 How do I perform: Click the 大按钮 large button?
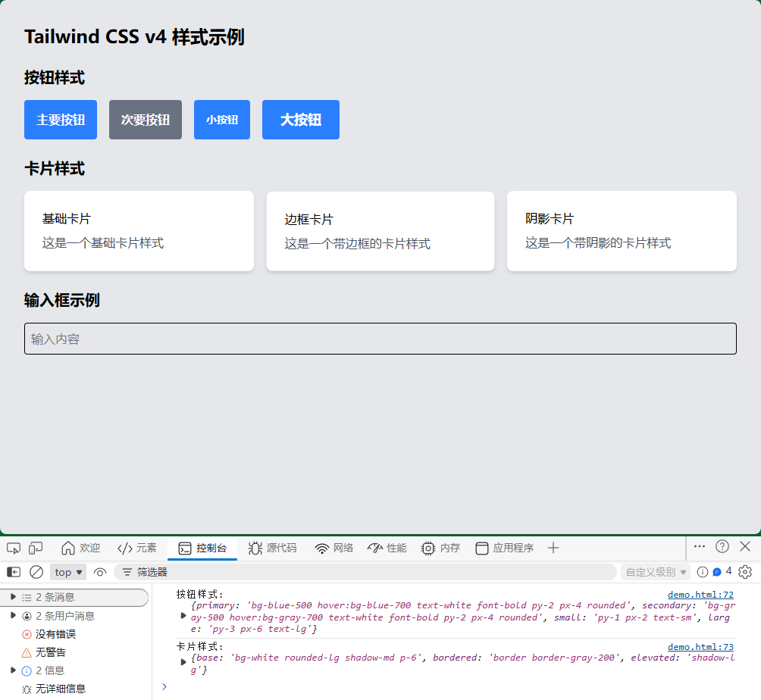click(301, 120)
